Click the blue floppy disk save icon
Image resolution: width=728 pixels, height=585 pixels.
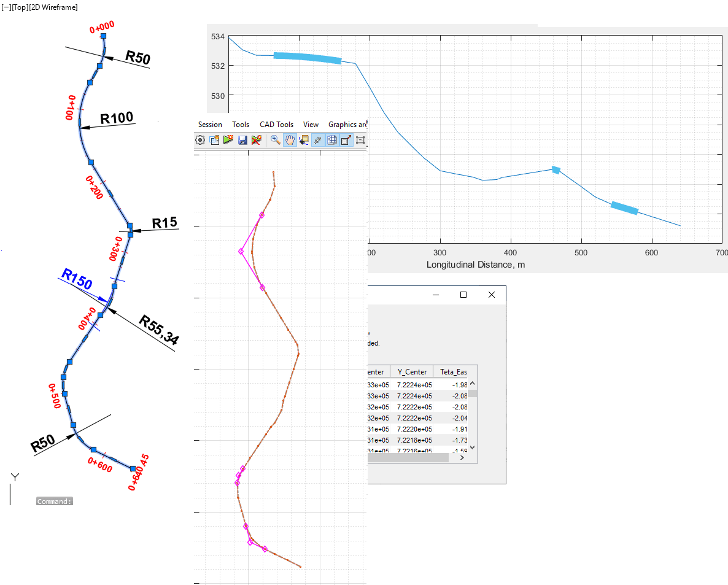242,140
